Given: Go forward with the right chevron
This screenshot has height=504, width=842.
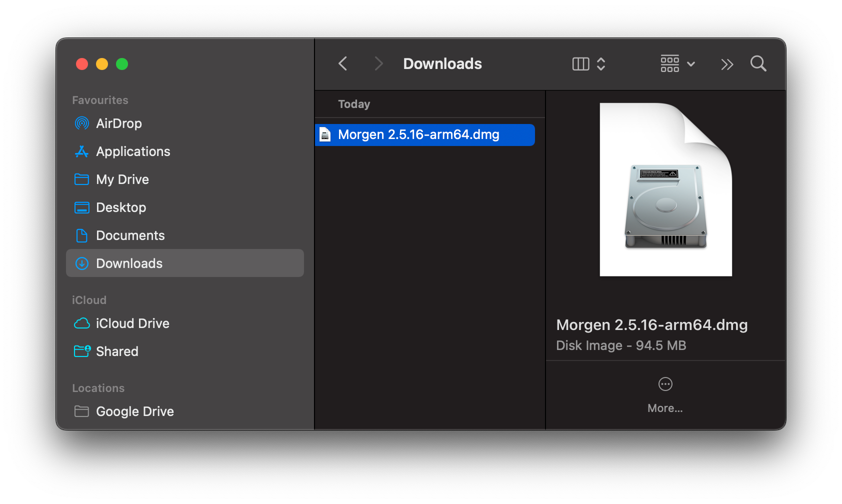Looking at the screenshot, I should click(x=378, y=63).
